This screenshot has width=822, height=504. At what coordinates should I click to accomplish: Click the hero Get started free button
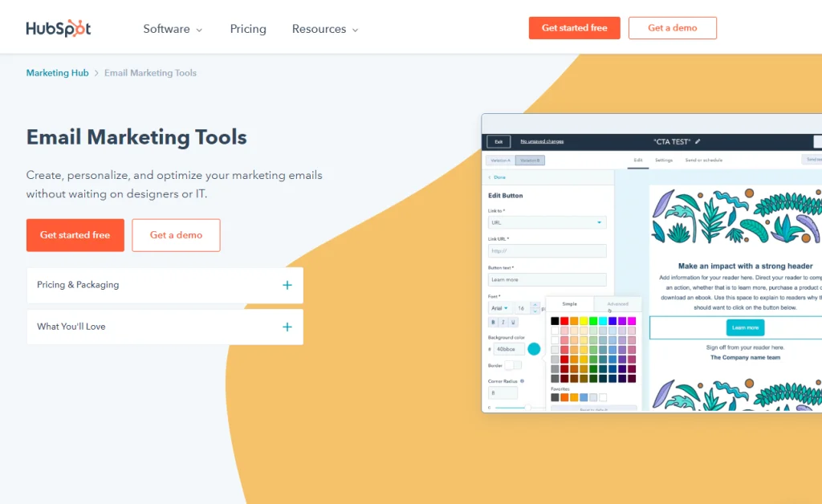pos(75,235)
